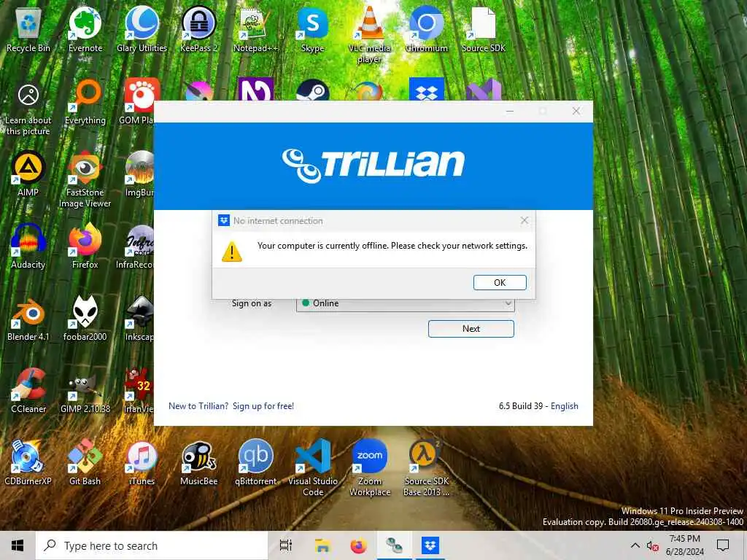Minimize the Trillian window
The image size is (747, 560).
510,111
